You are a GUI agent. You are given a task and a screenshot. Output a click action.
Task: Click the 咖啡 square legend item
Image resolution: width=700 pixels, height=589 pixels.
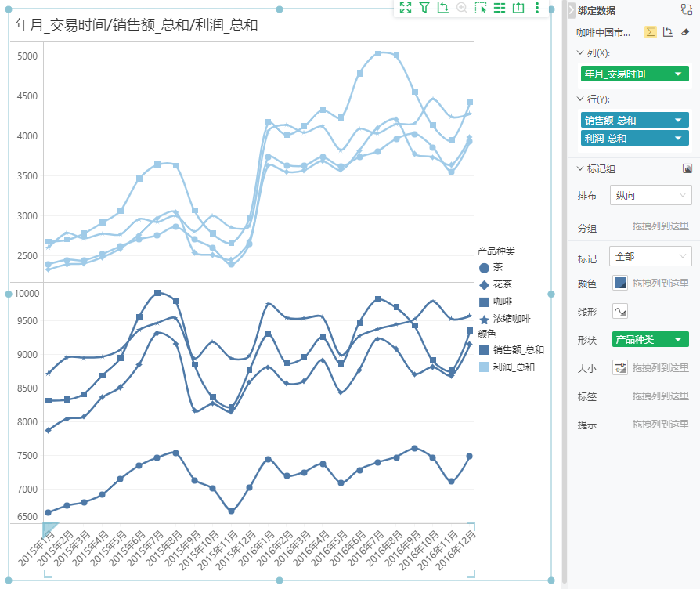coord(495,302)
